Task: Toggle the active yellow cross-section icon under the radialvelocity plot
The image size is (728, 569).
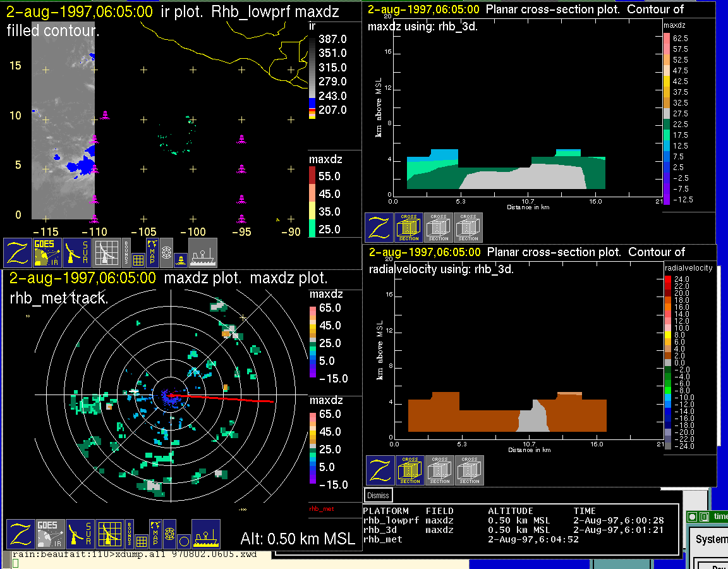Action: 409,470
